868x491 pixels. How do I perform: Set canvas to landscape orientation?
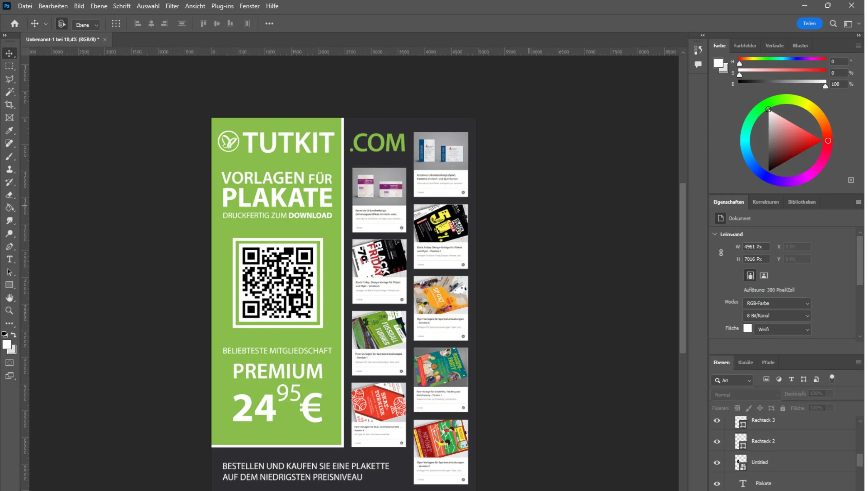pos(764,276)
